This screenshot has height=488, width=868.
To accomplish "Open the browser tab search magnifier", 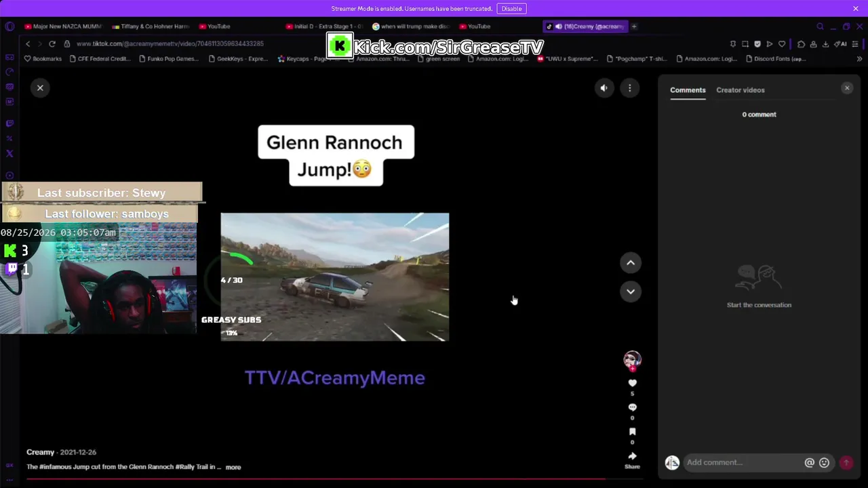I will pyautogui.click(x=820, y=26).
